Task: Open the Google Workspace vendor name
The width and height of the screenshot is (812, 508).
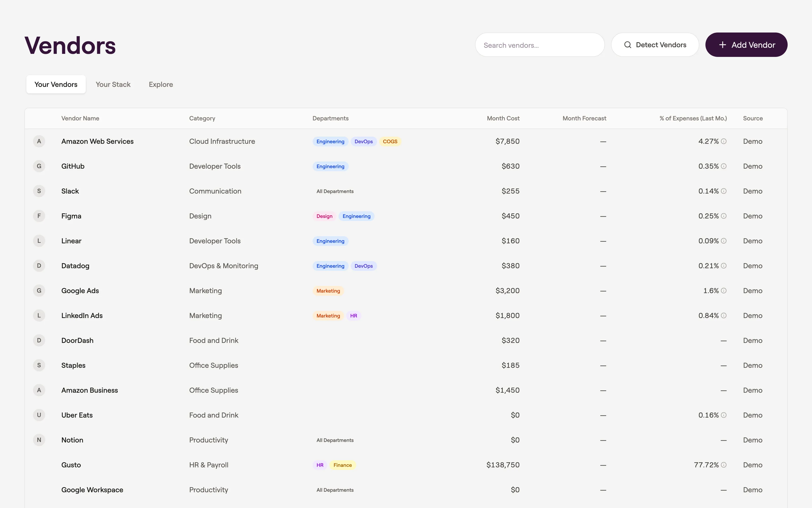Action: click(x=92, y=490)
